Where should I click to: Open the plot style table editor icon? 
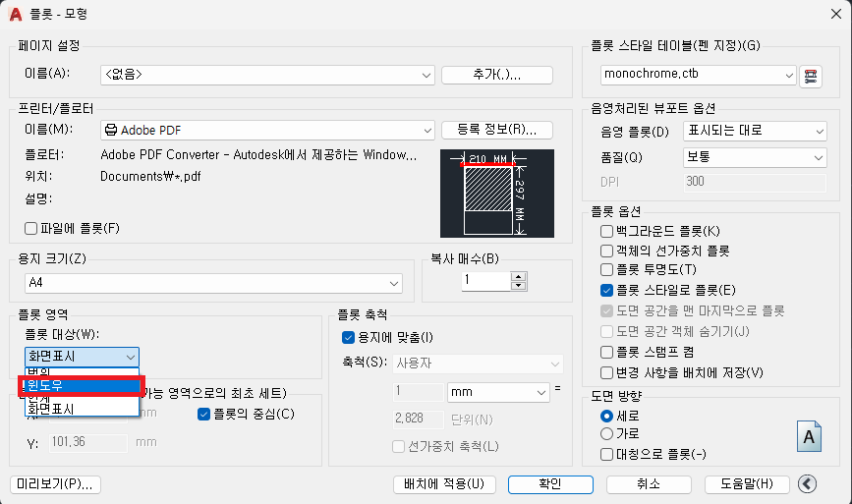pos(811,76)
